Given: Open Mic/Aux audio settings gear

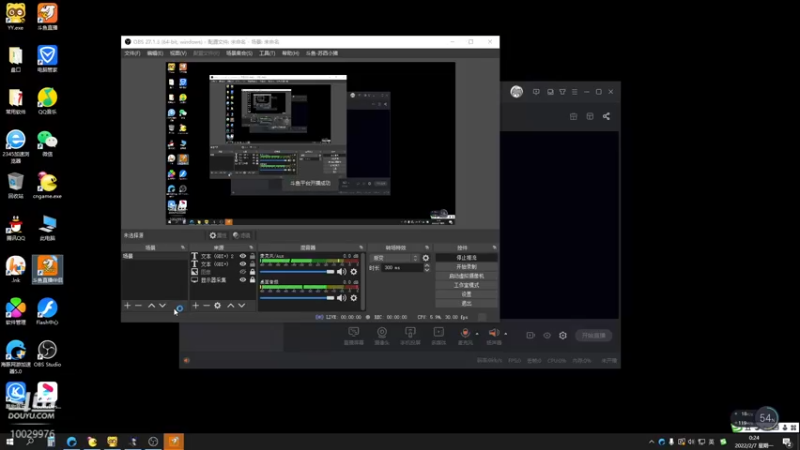Looking at the screenshot, I should tap(354, 272).
